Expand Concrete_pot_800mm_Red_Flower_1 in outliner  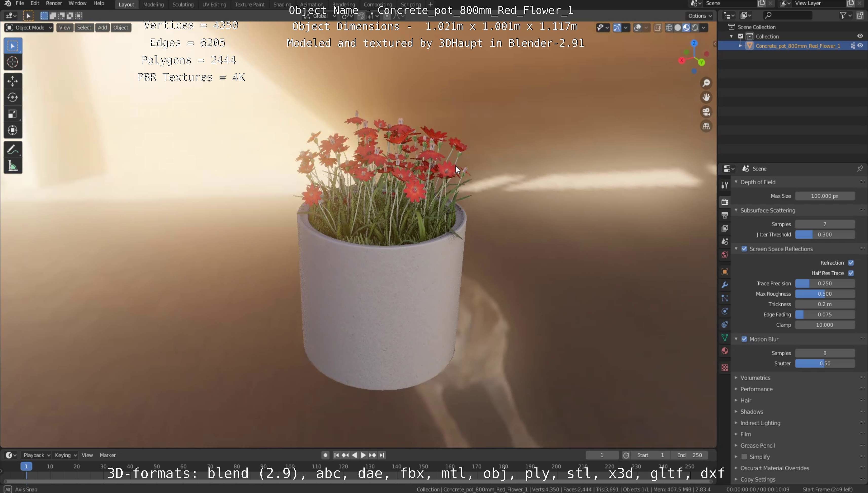pos(740,46)
